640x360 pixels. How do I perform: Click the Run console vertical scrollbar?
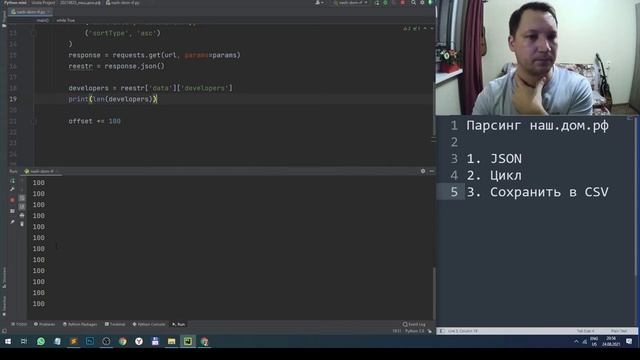[x=434, y=292]
